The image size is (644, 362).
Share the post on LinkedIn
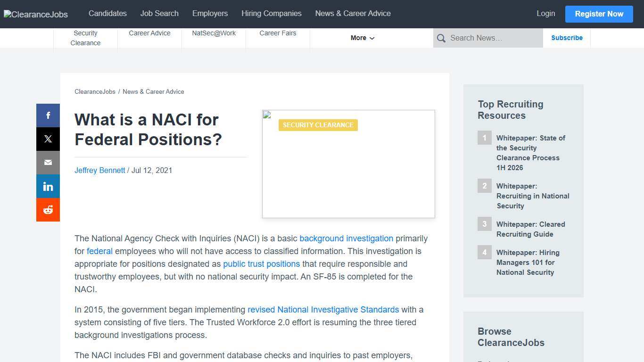coord(48,186)
